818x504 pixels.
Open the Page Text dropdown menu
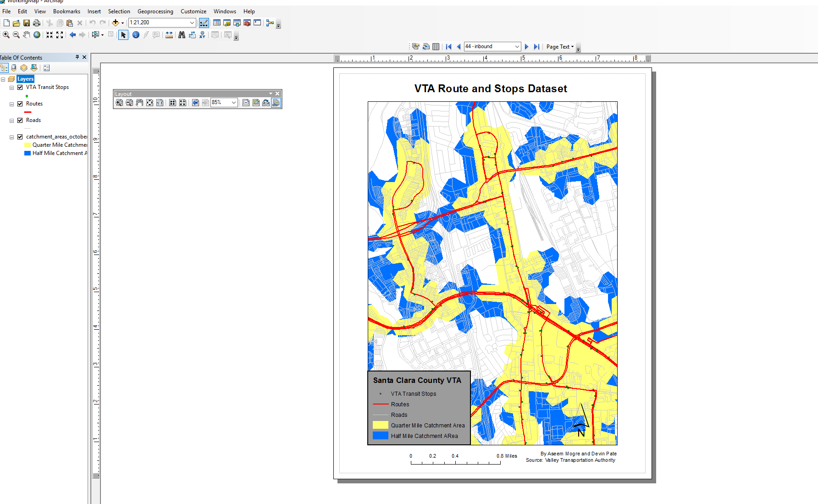(x=560, y=47)
